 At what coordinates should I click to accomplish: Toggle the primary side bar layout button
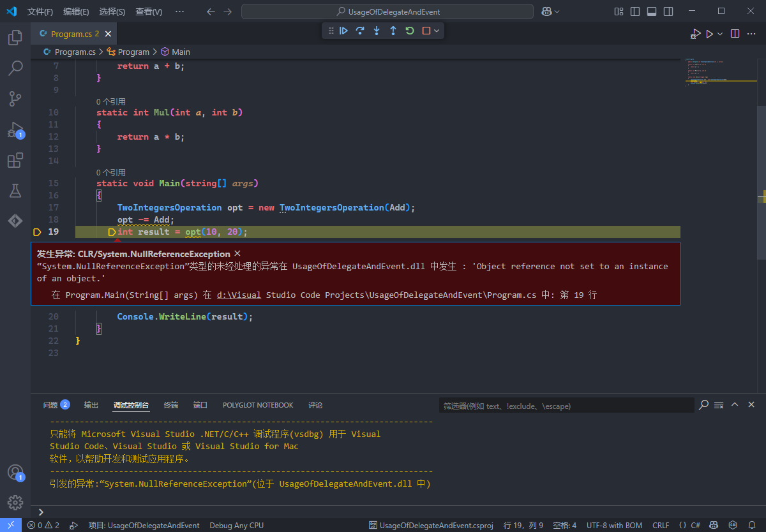pyautogui.click(x=635, y=11)
